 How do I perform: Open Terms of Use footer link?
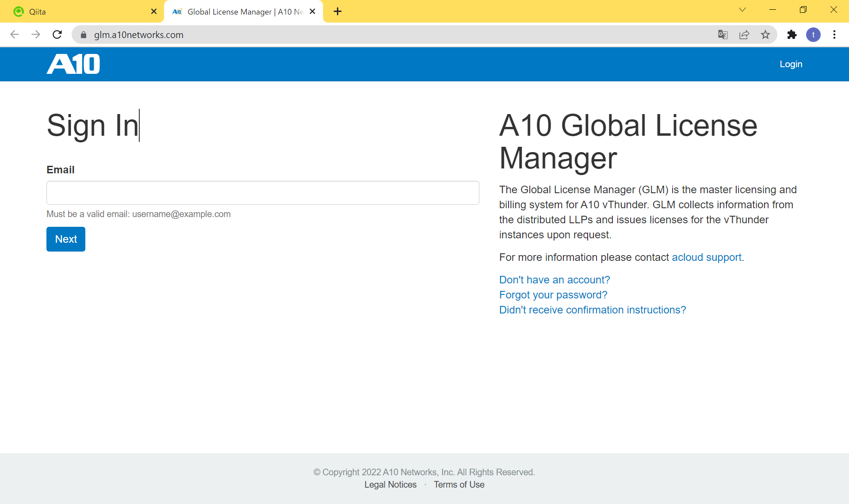pyautogui.click(x=459, y=485)
